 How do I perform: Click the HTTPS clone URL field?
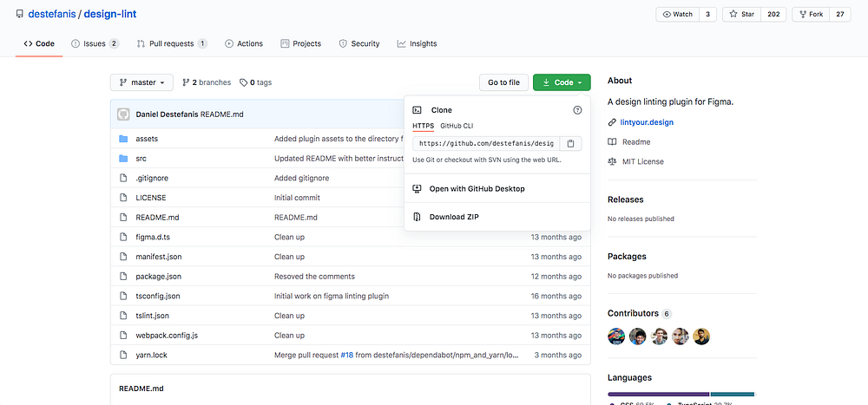[x=487, y=144]
